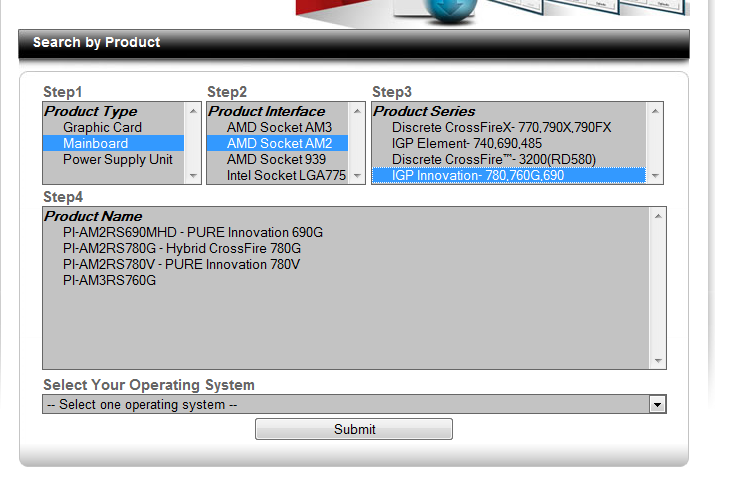The image size is (731, 496).
Task: Click Product Type list scroll down arrow
Action: coord(193,176)
